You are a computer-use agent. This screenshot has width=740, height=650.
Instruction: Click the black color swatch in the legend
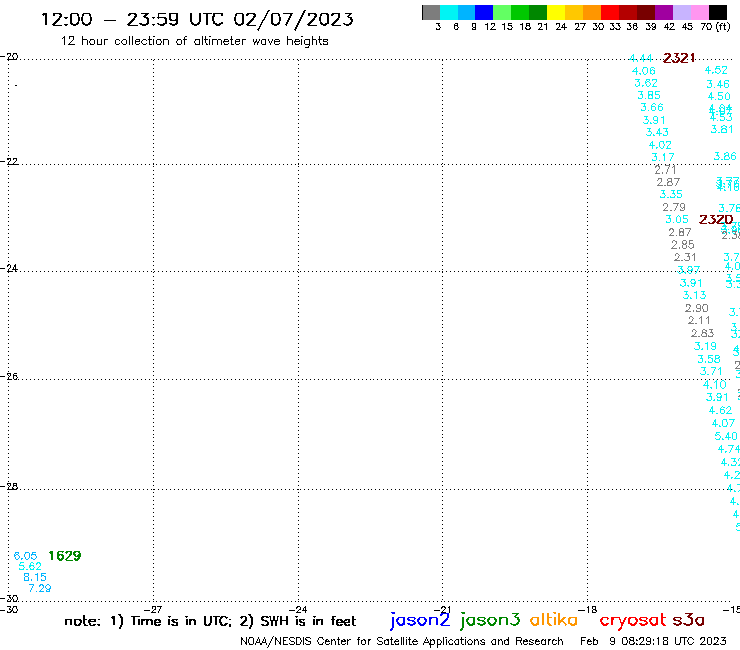tap(717, 12)
